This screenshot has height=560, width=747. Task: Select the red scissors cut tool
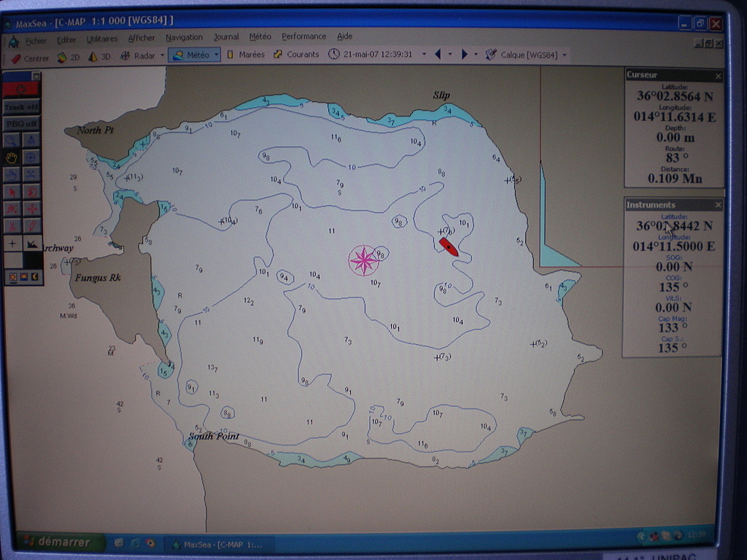point(12,226)
